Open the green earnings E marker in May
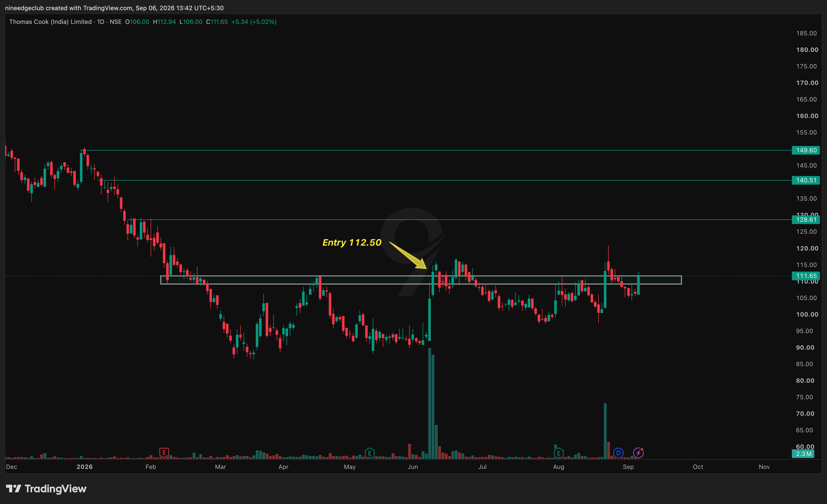 (369, 453)
